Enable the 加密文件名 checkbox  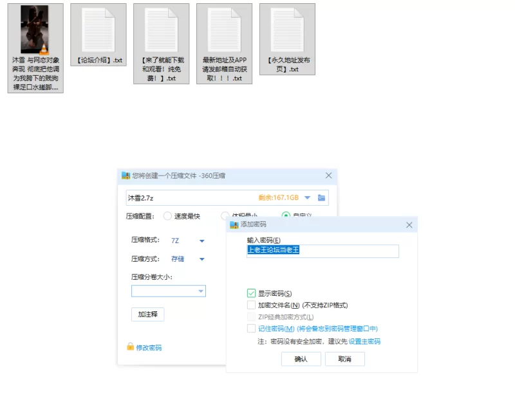tap(252, 305)
